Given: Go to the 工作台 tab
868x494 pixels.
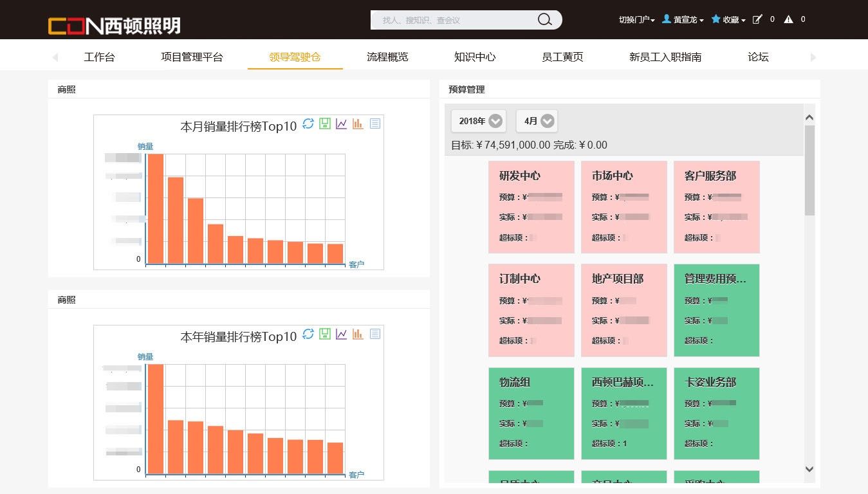Looking at the screenshot, I should [x=99, y=57].
